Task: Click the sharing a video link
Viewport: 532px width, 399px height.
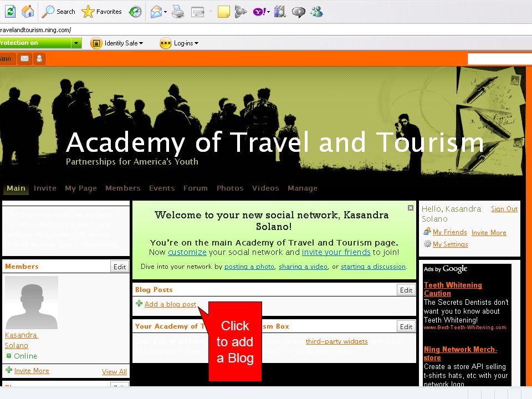Action: pyautogui.click(x=303, y=267)
